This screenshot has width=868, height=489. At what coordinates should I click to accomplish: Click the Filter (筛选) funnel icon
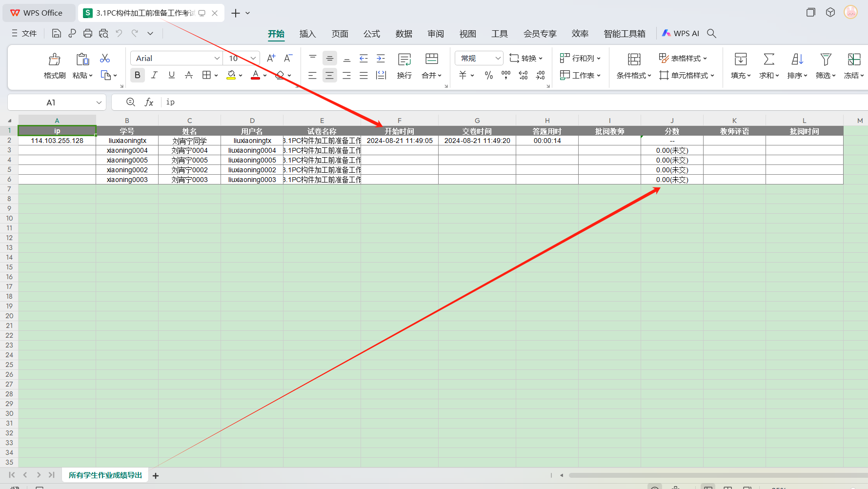click(825, 60)
